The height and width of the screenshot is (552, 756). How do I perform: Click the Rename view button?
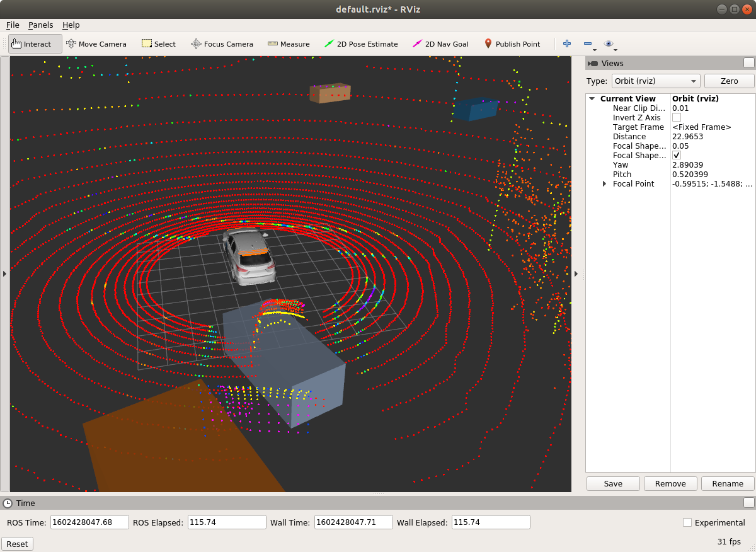728,483
